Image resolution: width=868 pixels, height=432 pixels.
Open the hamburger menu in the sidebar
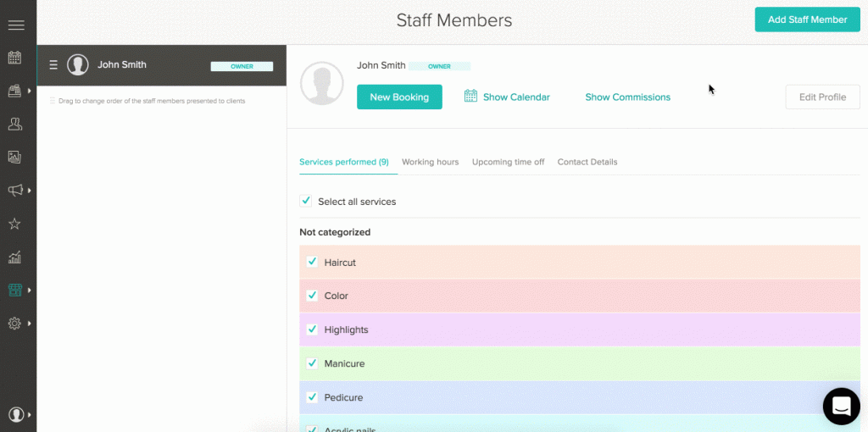(x=16, y=25)
